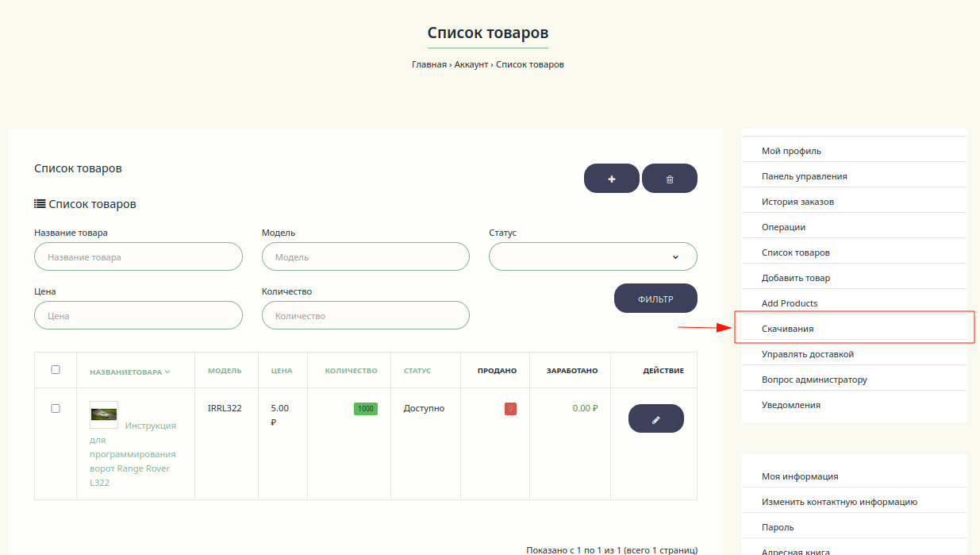Click the pencil edit icon for product
The image size is (980, 555).
point(655,418)
